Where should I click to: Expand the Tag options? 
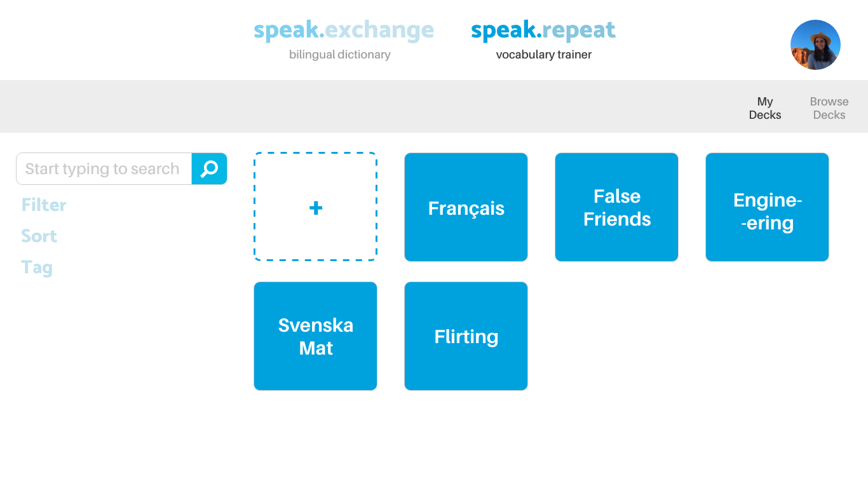tap(37, 268)
